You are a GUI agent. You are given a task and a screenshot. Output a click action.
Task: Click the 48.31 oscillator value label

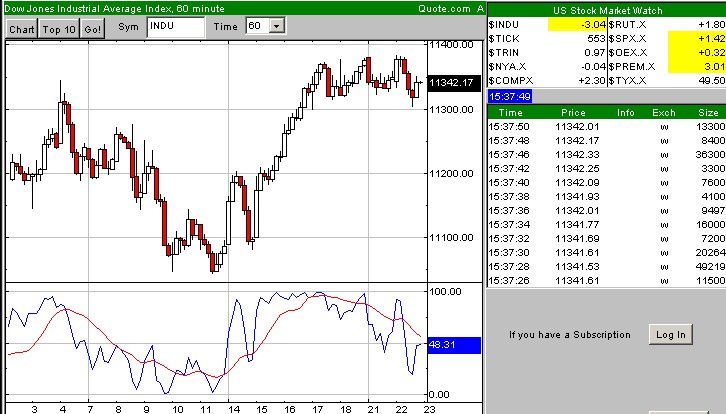(x=454, y=345)
